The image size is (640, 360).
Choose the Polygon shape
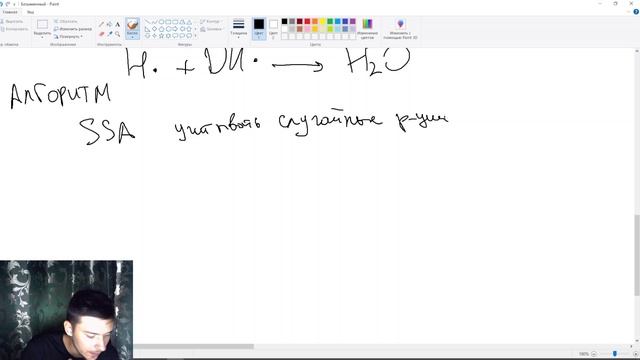click(182, 22)
